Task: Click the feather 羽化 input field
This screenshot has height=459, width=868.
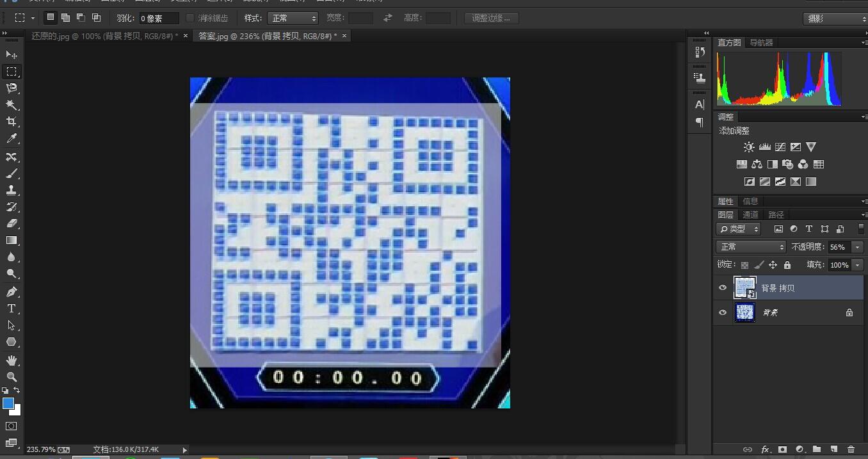Action: [159, 19]
